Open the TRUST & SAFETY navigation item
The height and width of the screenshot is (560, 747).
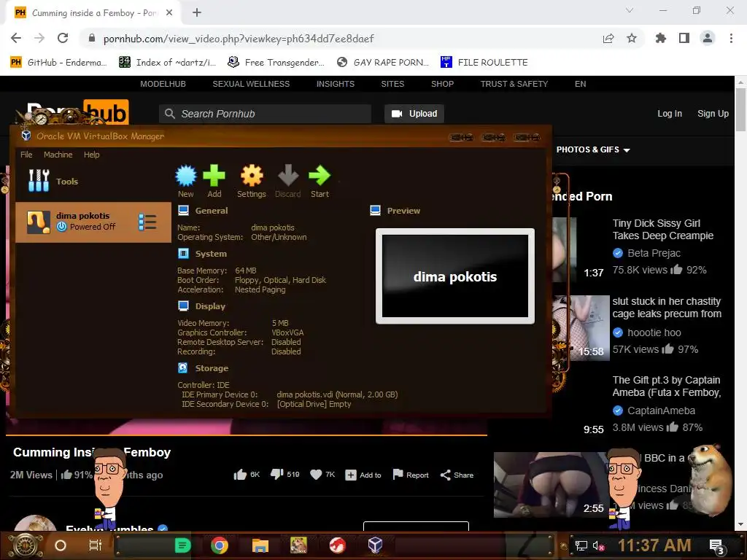514,84
